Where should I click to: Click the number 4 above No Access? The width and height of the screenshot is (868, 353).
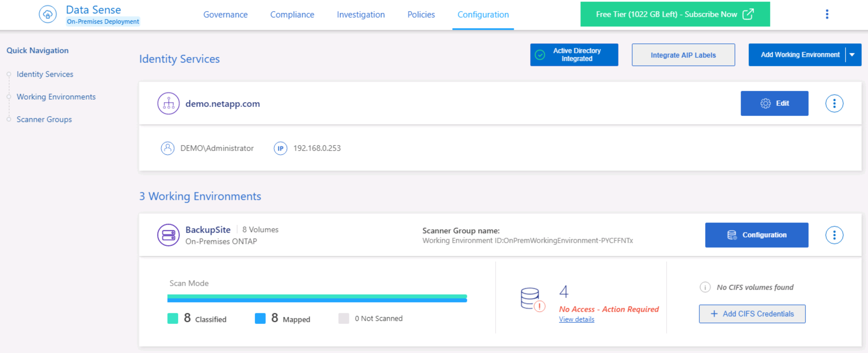point(564,292)
